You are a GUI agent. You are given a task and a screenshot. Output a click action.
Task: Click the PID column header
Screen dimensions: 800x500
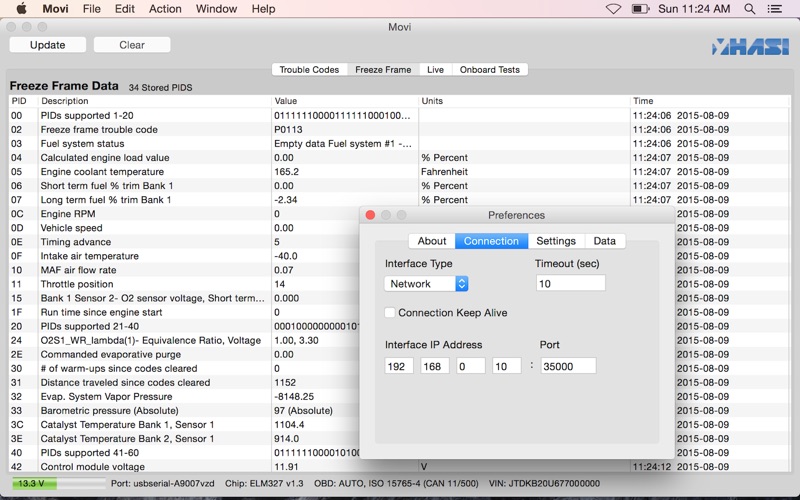coord(23,101)
